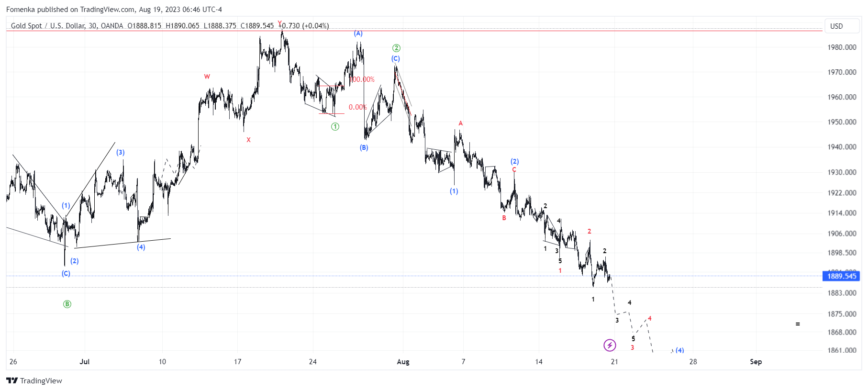This screenshot has height=391, width=868.
Task: Click the red projected 4 wave label
Action: tap(649, 318)
